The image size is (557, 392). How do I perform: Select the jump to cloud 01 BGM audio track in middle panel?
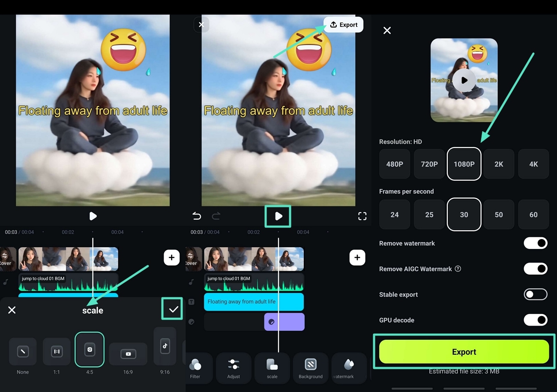pyautogui.click(x=254, y=282)
